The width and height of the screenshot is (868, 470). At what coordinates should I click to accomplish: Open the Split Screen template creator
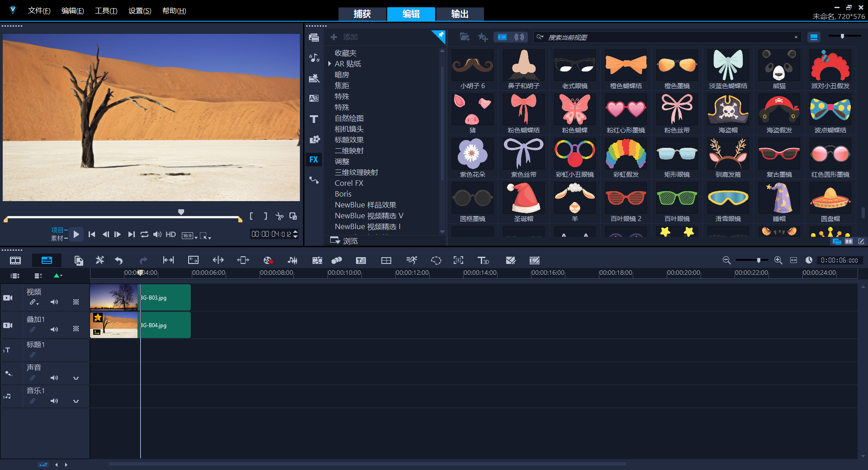386,260
